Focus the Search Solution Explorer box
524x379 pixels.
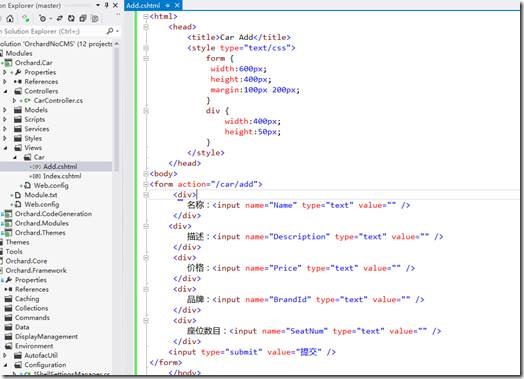click(52, 31)
